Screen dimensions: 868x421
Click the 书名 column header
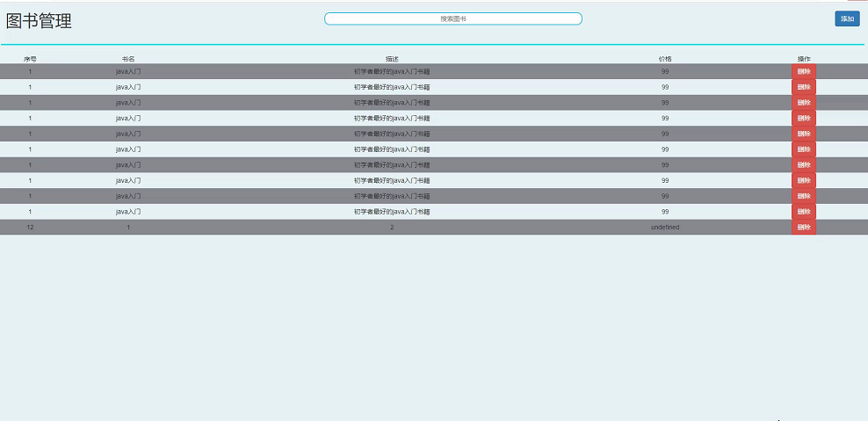(128, 59)
